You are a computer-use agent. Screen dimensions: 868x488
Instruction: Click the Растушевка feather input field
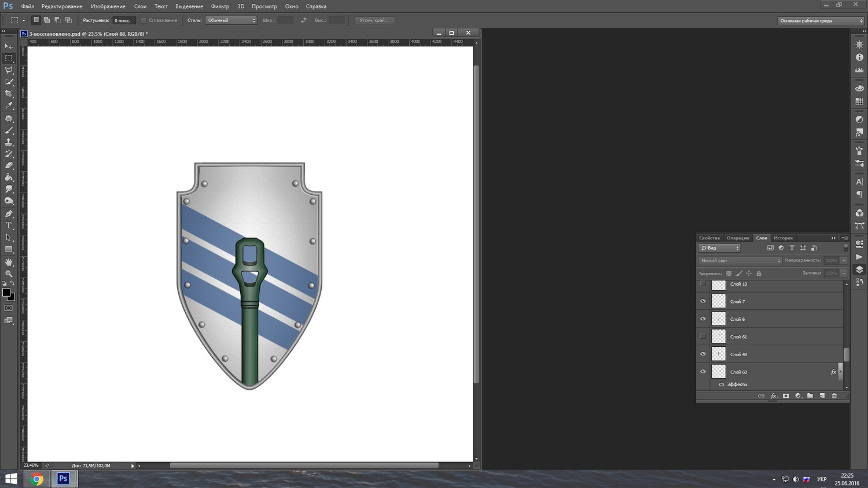pos(123,20)
